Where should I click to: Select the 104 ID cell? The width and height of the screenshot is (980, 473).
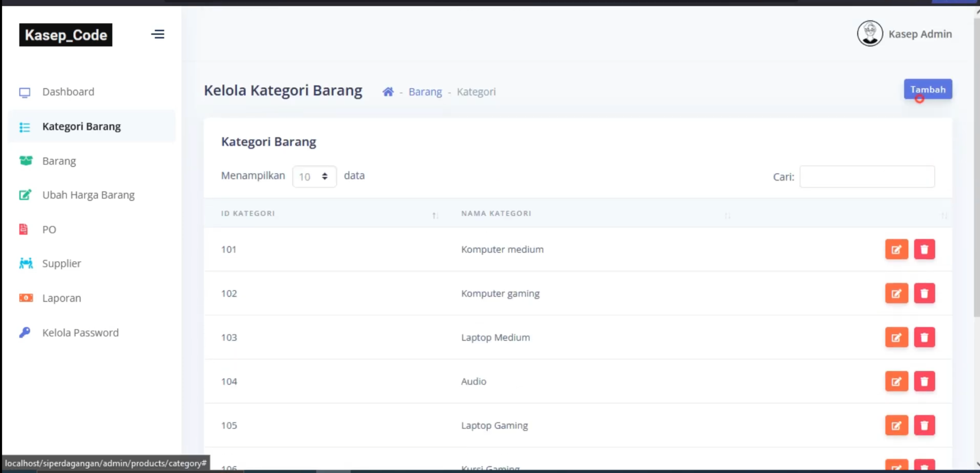point(229,382)
